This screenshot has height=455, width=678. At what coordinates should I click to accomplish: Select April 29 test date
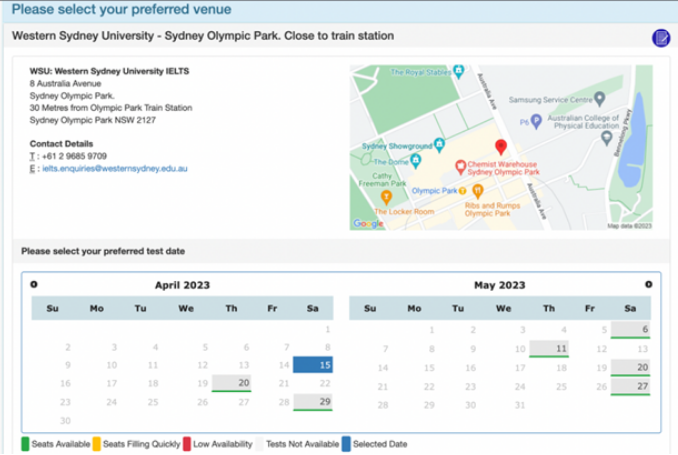(313, 402)
